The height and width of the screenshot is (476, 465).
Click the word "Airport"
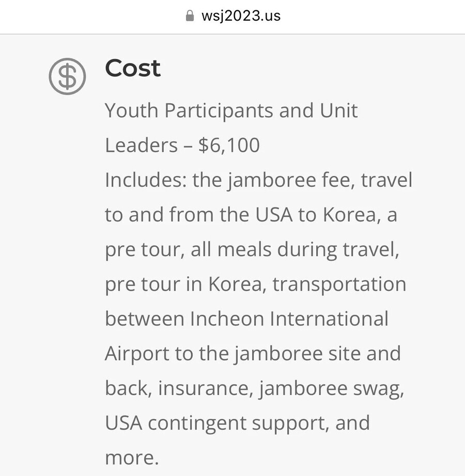point(137,354)
